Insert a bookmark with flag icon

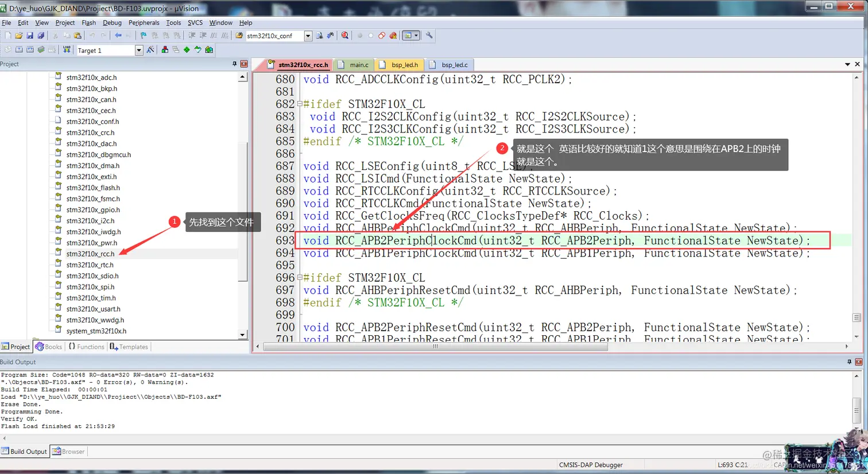pyautogui.click(x=143, y=36)
